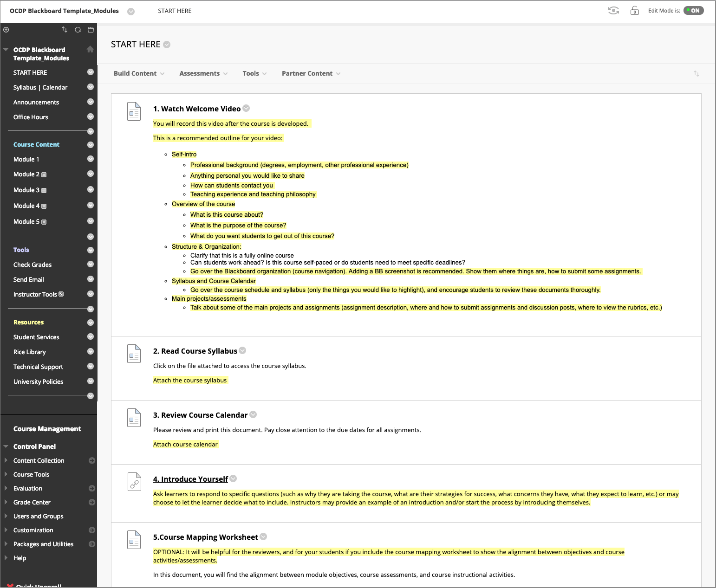Open Student Services in sidebar
716x588 pixels.
click(36, 337)
